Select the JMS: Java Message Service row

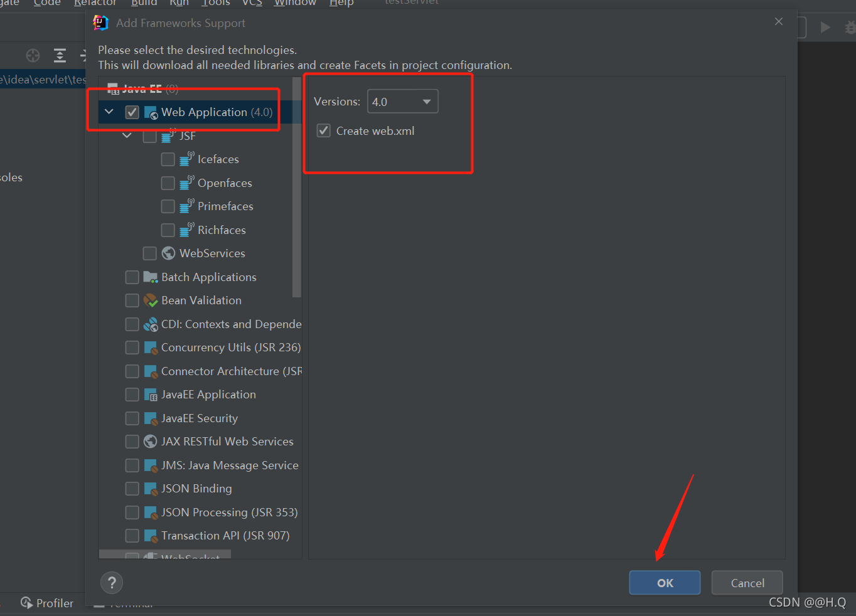(200, 465)
